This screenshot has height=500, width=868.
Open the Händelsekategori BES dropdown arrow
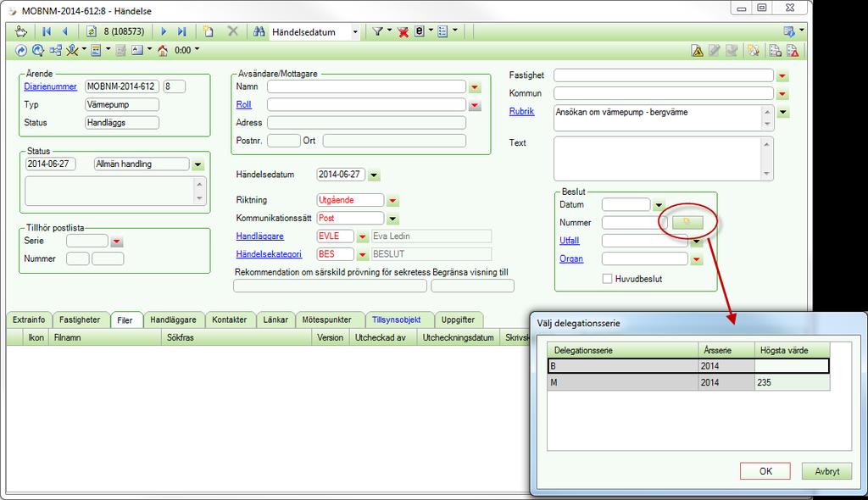362,255
